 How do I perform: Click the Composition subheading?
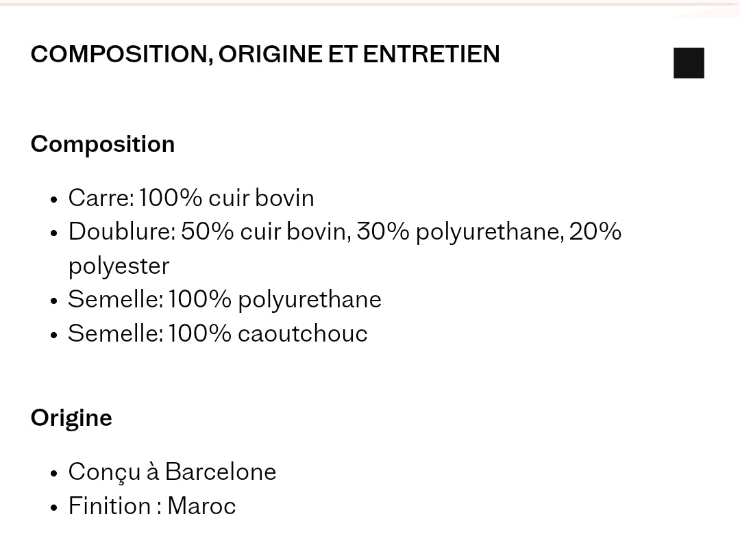tap(103, 144)
